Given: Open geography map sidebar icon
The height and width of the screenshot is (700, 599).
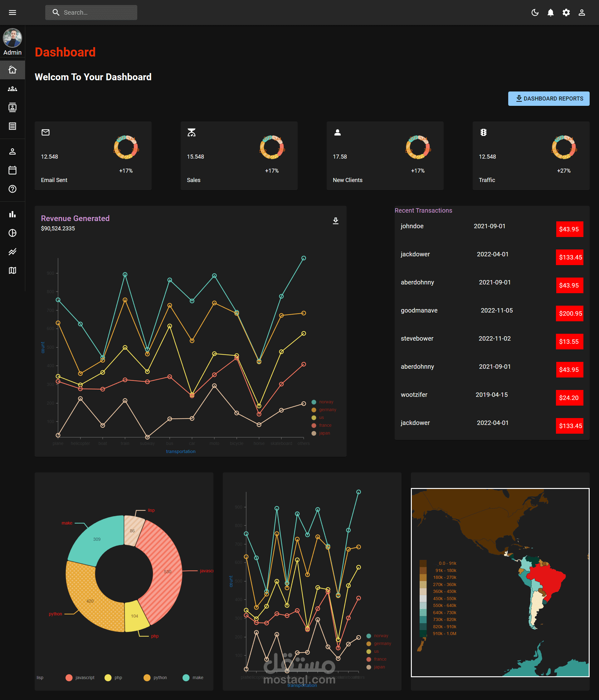Looking at the screenshot, I should pyautogui.click(x=12, y=270).
